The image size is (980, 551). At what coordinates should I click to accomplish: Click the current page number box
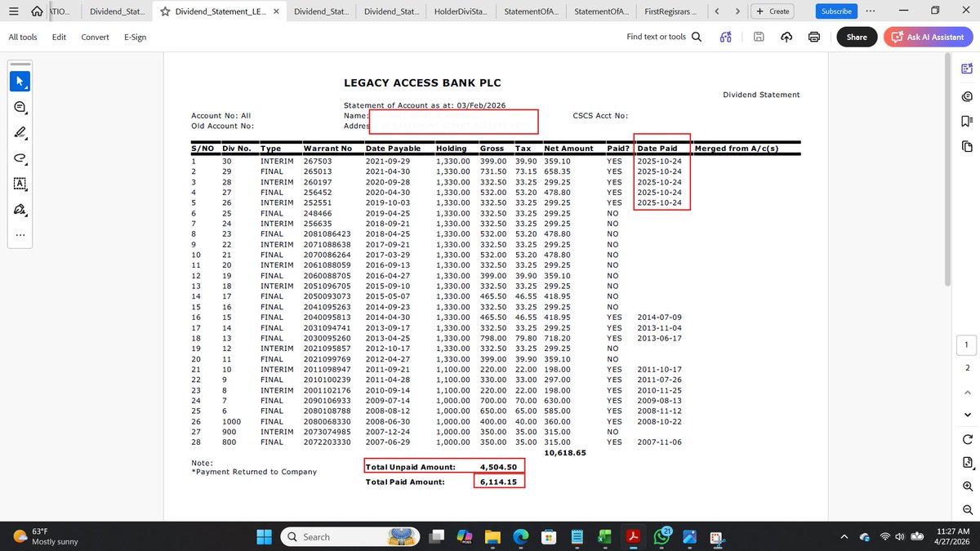(x=966, y=345)
